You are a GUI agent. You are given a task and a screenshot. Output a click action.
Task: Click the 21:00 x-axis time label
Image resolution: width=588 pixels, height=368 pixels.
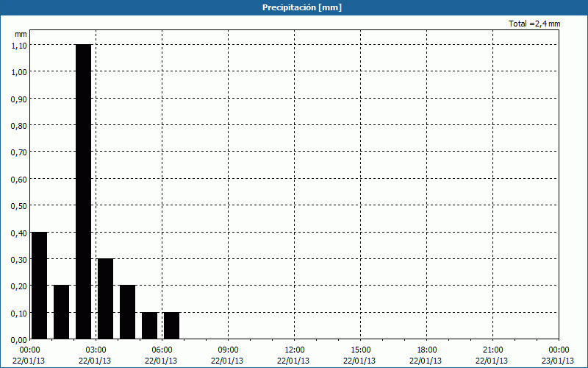492,350
